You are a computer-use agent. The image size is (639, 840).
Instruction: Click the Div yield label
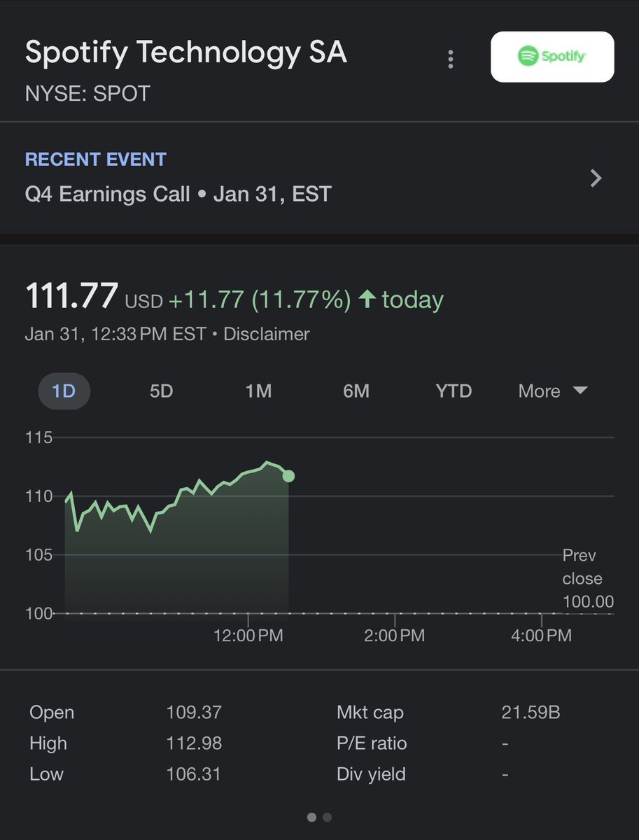[371, 774]
